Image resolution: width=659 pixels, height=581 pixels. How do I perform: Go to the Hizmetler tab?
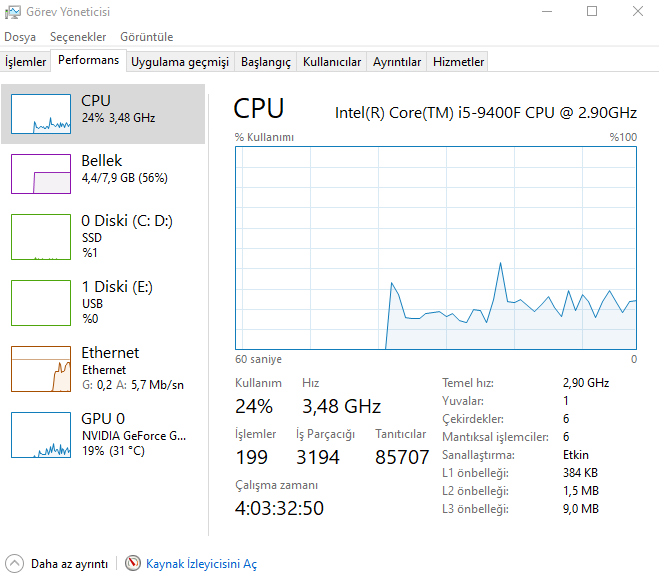coord(458,62)
